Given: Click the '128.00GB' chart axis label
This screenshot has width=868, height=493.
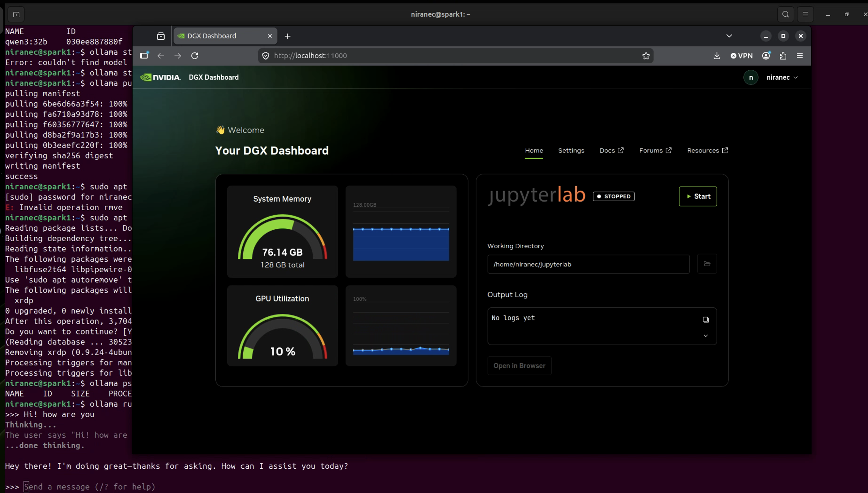Looking at the screenshot, I should coord(365,205).
